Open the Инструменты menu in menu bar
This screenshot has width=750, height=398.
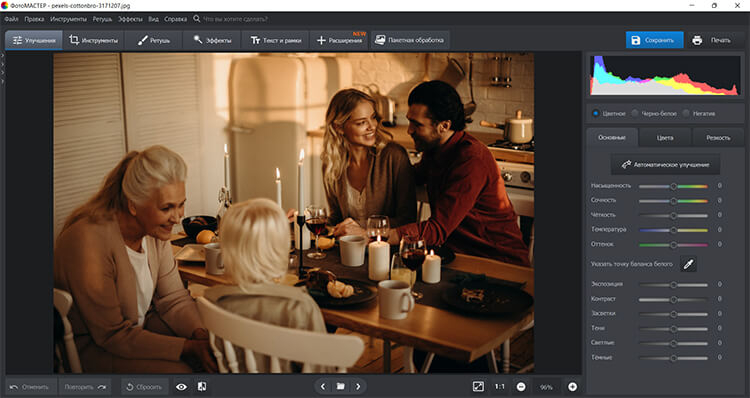pyautogui.click(x=68, y=19)
